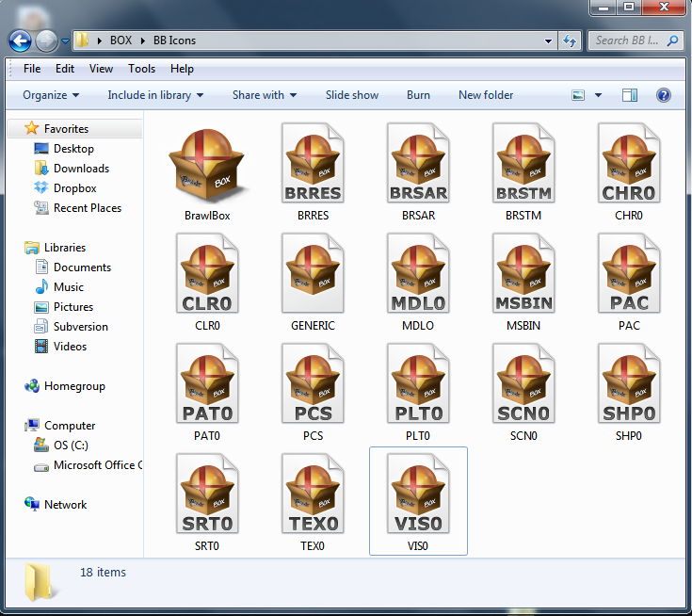This screenshot has width=692, height=616.
Task: Click Slide show in the toolbar
Action: (352, 95)
